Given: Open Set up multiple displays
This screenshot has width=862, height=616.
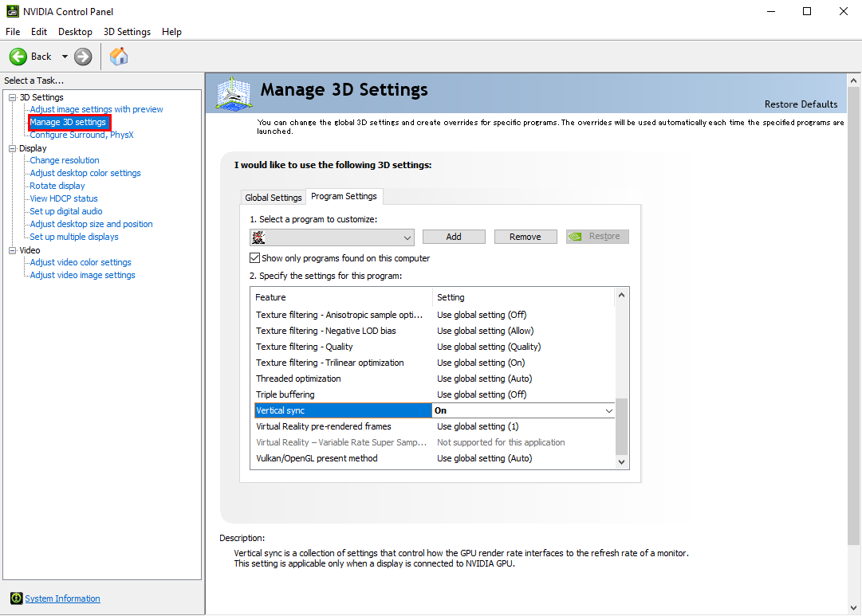Looking at the screenshot, I should (x=74, y=237).
